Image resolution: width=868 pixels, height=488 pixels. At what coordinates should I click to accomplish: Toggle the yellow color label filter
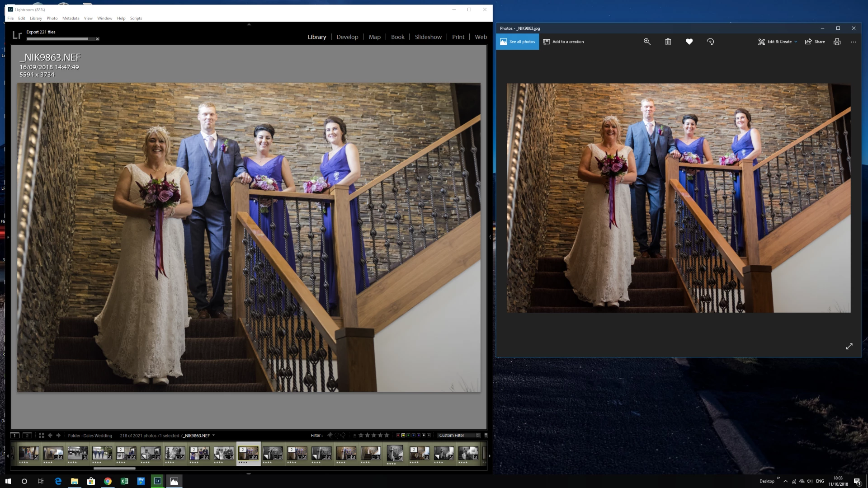[403, 436]
